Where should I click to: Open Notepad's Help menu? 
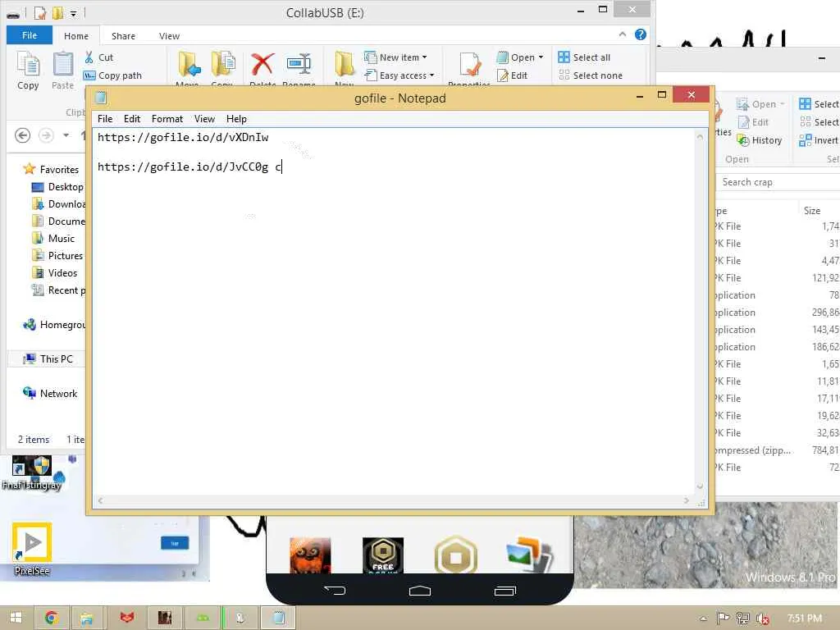tap(236, 119)
